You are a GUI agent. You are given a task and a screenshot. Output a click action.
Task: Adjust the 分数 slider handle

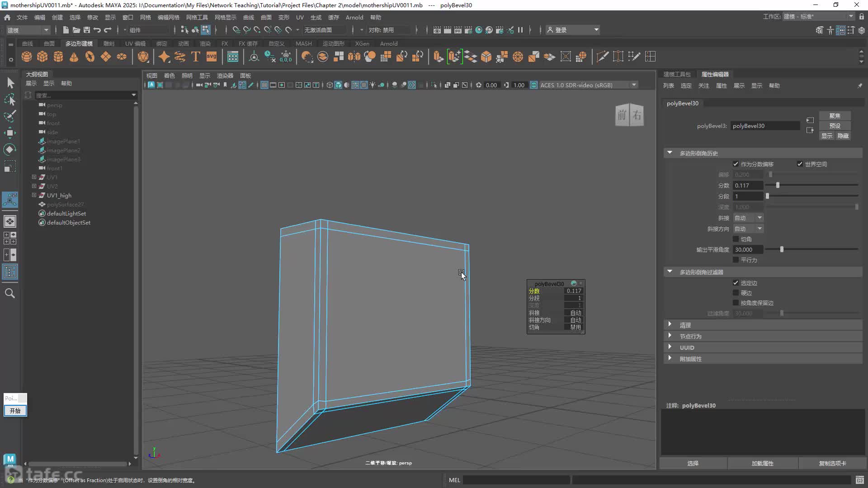pos(778,185)
